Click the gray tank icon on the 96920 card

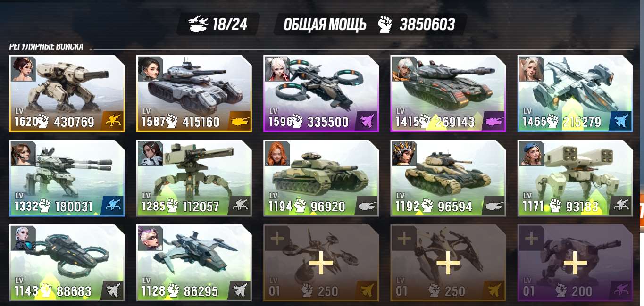coord(367,206)
